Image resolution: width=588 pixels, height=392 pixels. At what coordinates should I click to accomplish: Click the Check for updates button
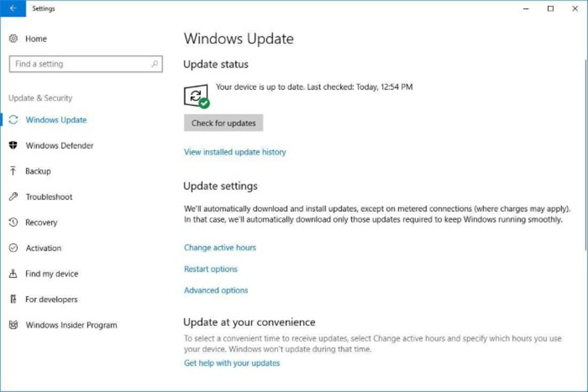point(223,123)
